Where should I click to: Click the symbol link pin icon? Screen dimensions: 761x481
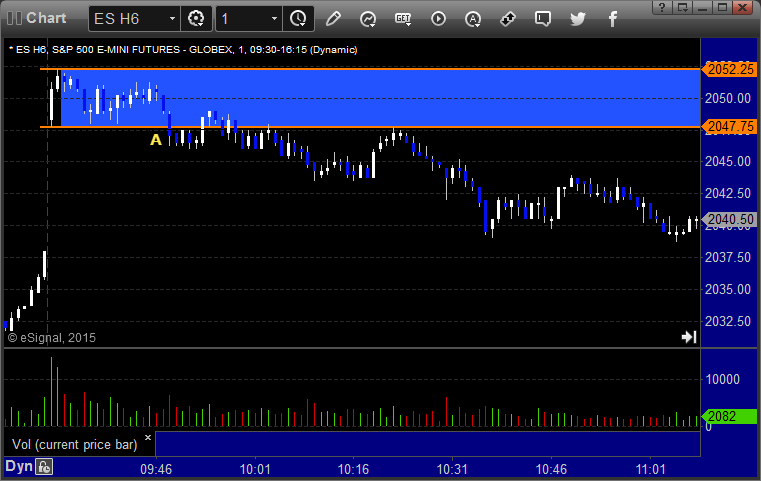(508, 19)
